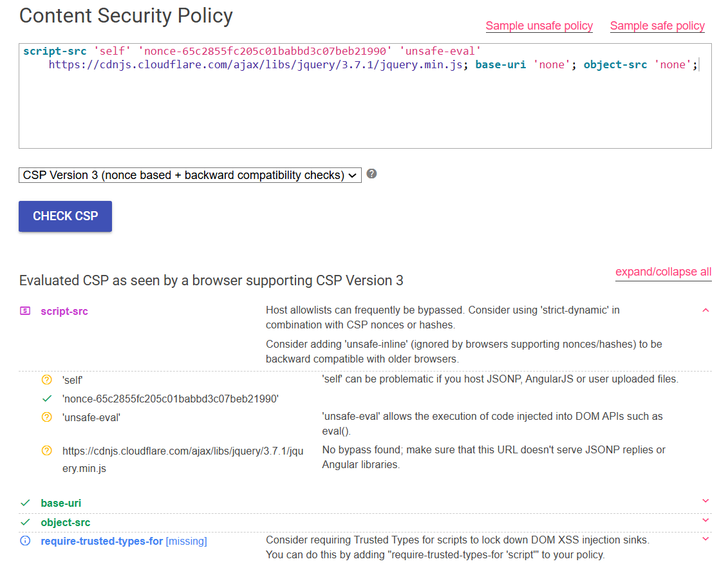Click the expand/collapse all link
The width and height of the screenshot is (728, 566).
pos(663,272)
